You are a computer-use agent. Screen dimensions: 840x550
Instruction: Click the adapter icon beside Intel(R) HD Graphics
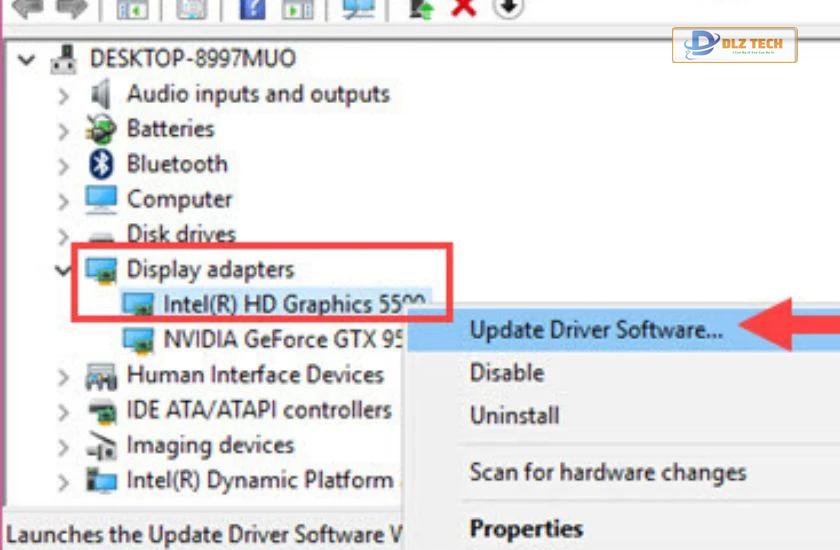click(138, 305)
